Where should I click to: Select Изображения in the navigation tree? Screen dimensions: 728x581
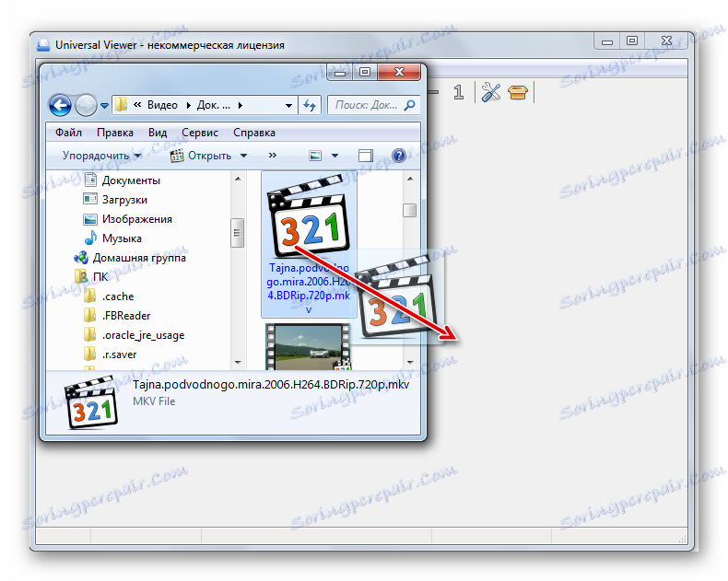[x=137, y=219]
